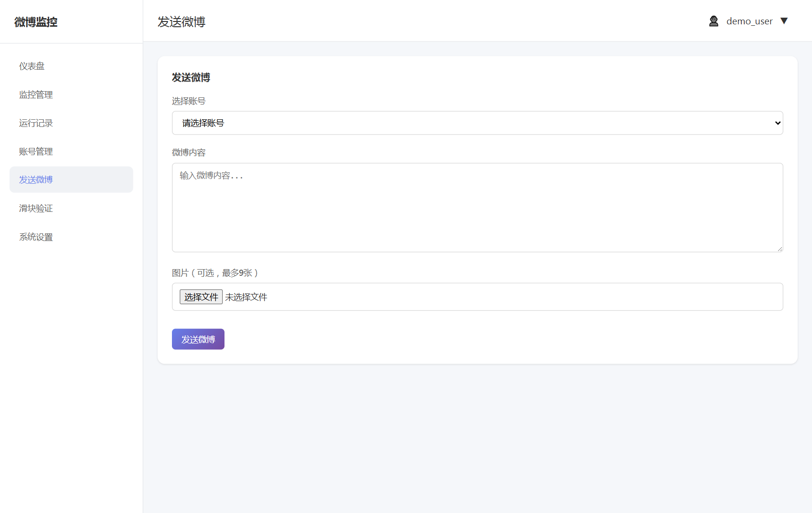Click the 选择文件 file button
Viewport: 812px width, 513px height.
(x=201, y=297)
